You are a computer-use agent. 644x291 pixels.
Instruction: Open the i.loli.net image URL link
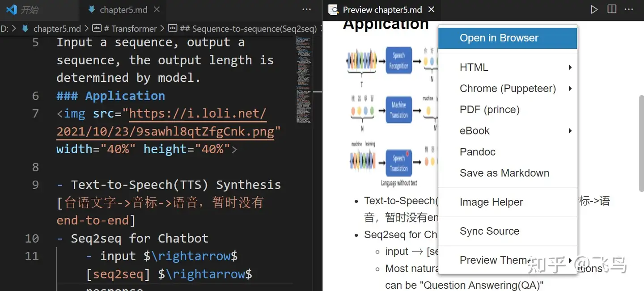point(165,122)
